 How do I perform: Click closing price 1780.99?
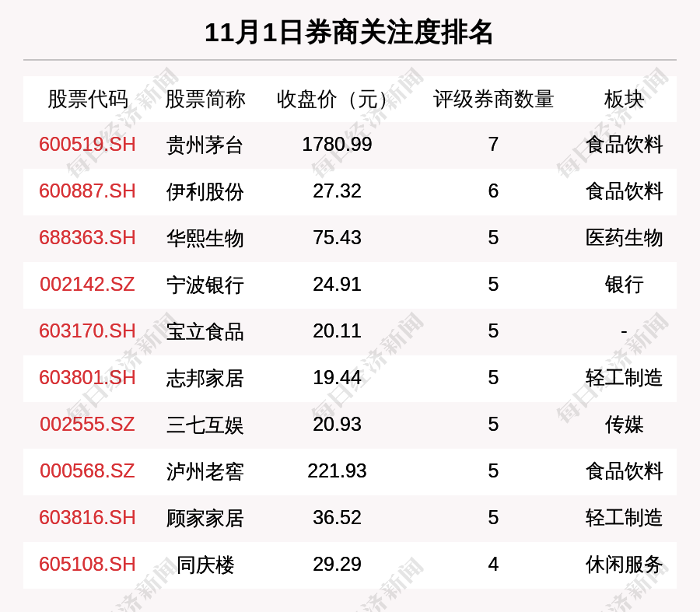(337, 145)
